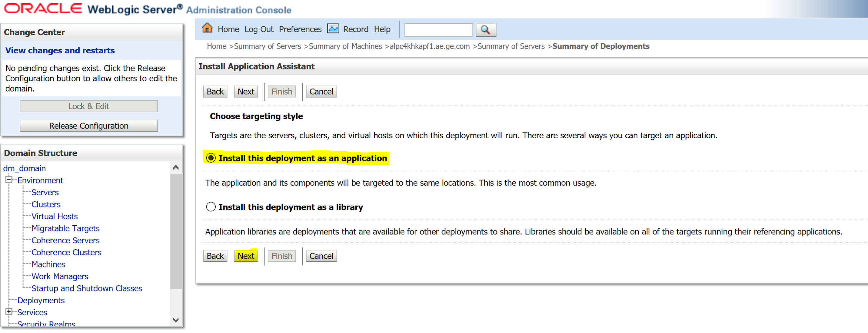Focus the console search field
The height and width of the screenshot is (333, 868).
coord(438,30)
